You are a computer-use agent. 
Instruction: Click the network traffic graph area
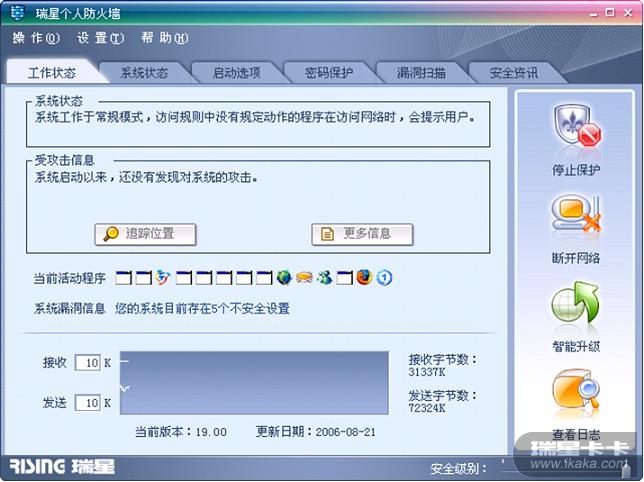pos(254,383)
